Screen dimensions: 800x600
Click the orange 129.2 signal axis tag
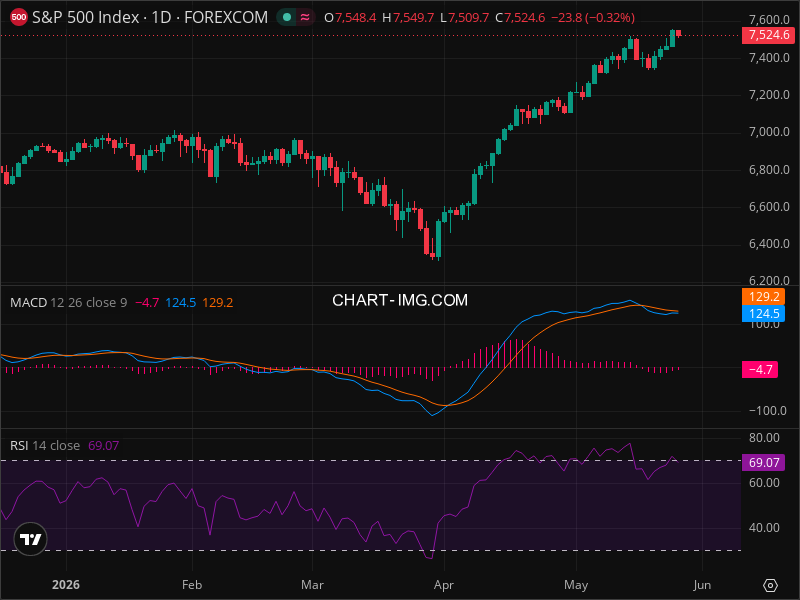pos(763,297)
